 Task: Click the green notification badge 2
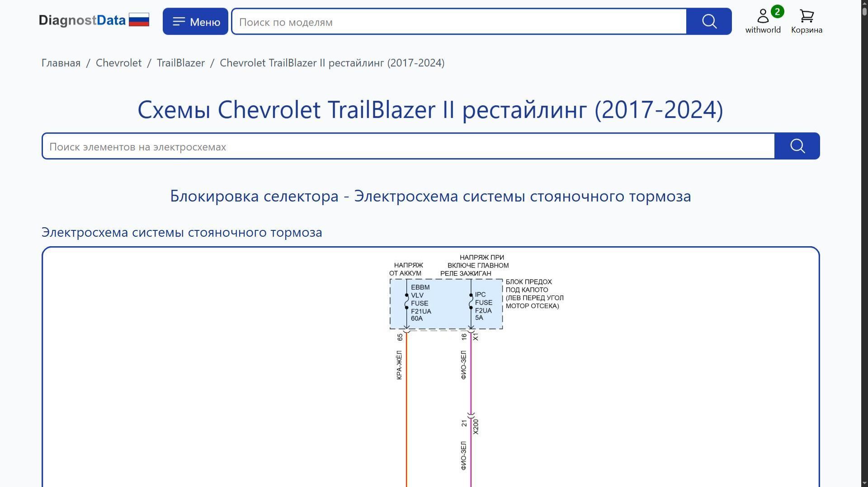point(777,12)
